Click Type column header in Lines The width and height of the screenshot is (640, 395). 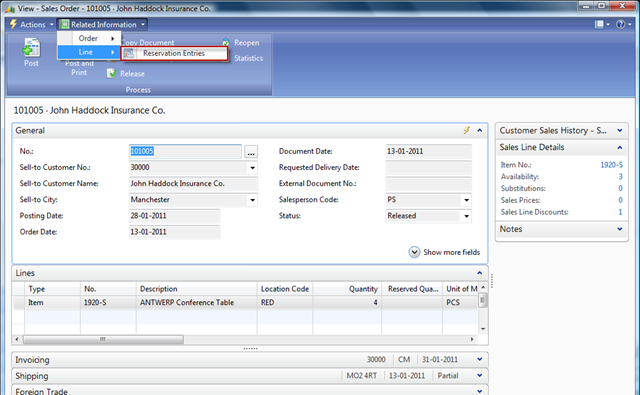pos(52,289)
